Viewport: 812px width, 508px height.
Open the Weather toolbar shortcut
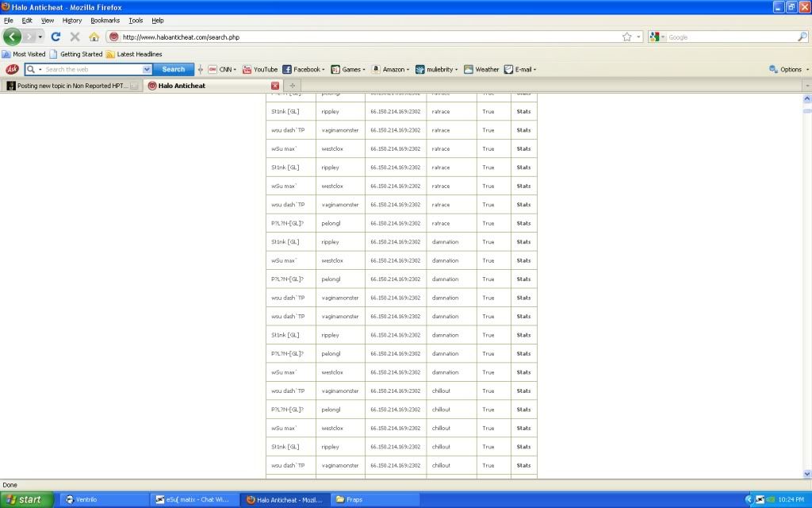tap(481, 70)
